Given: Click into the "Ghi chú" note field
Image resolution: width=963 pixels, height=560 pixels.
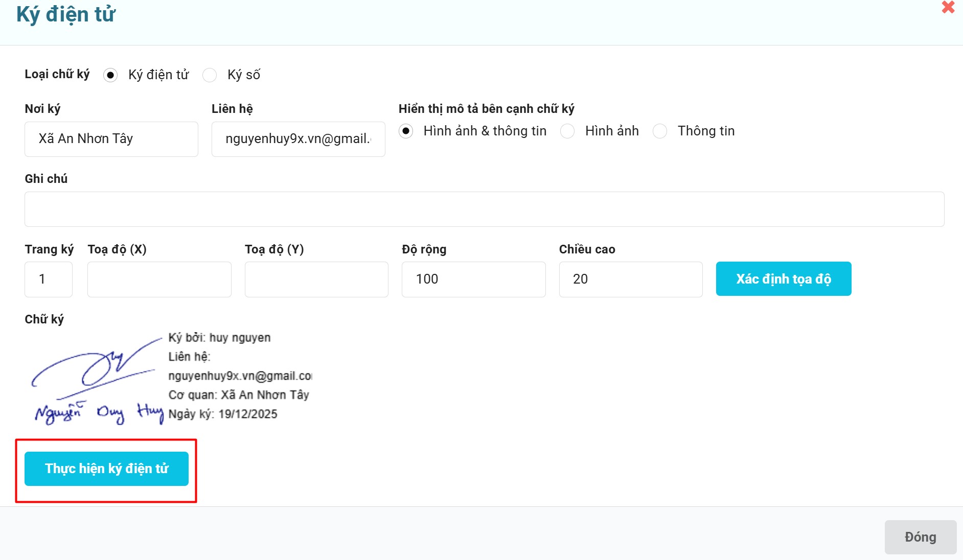Looking at the screenshot, I should click(x=484, y=209).
